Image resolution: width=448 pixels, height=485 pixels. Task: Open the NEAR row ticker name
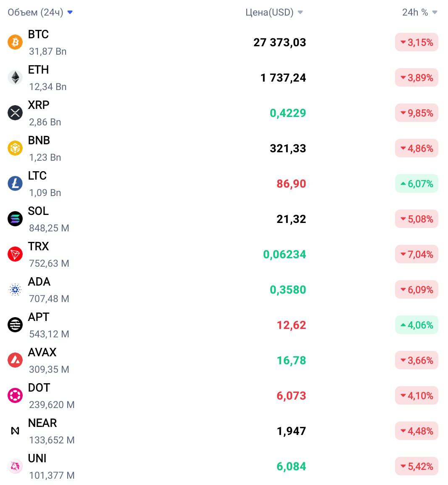coord(42,423)
